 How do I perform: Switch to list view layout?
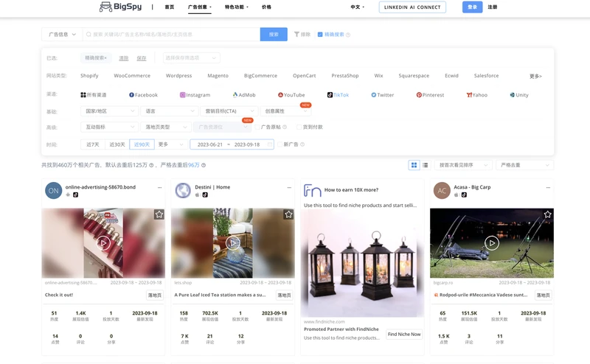tap(426, 165)
